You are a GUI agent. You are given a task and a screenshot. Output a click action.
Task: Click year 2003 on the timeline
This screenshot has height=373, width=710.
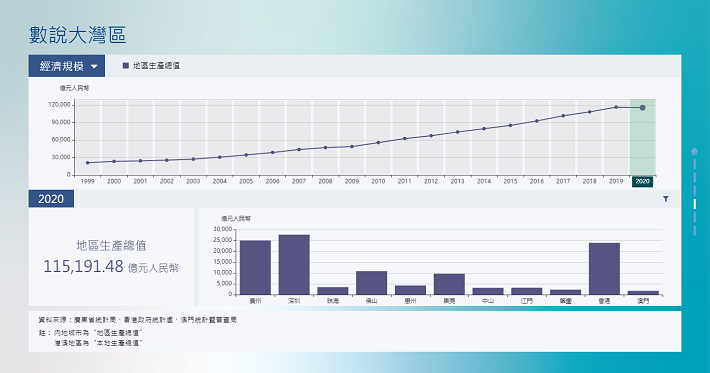[x=193, y=182]
